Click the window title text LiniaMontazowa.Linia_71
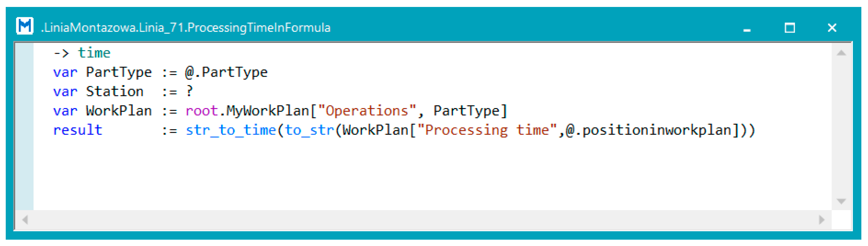868x246 pixels. click(x=185, y=27)
